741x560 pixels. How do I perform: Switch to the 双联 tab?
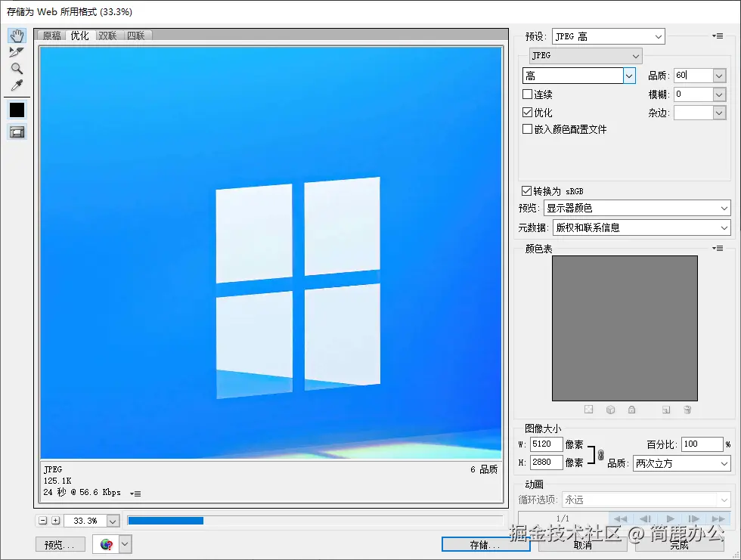[107, 36]
